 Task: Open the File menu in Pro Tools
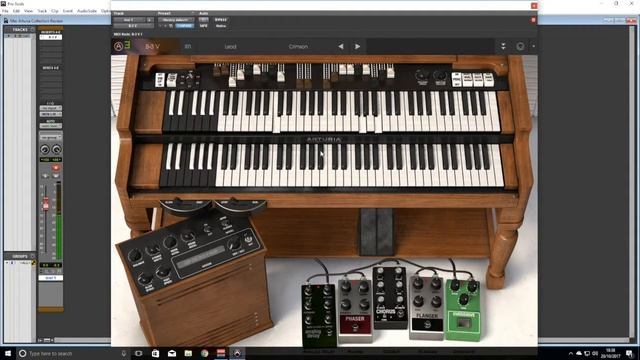coord(5,11)
